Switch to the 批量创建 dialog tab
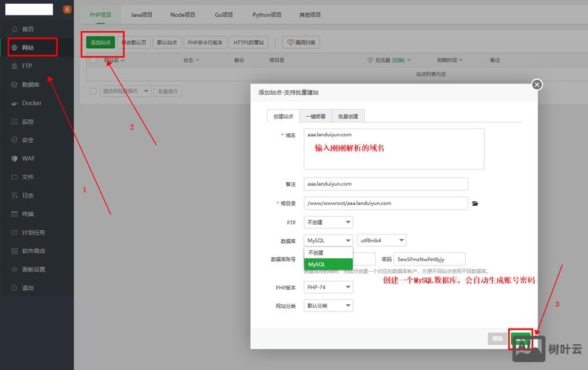Screen dimensions: 588x370 348,116
